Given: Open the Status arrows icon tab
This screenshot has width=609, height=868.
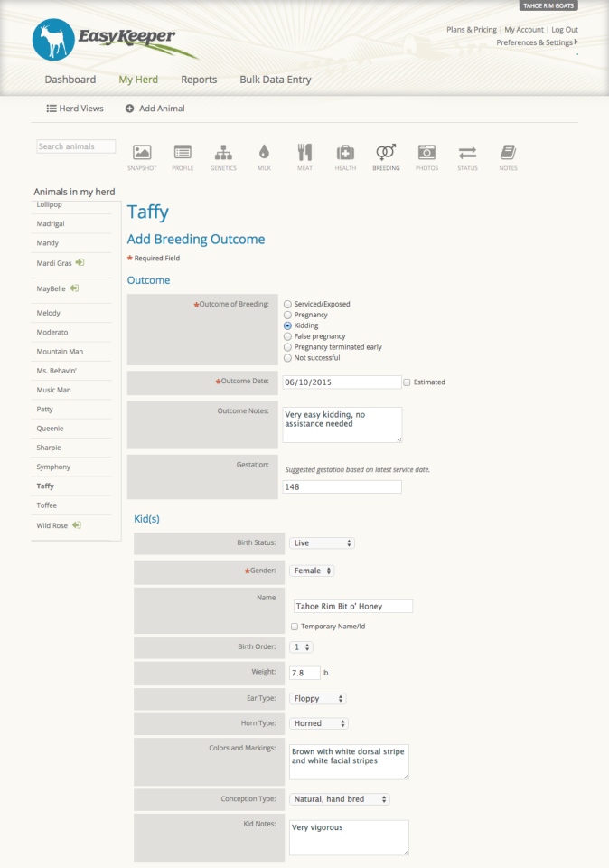Looking at the screenshot, I should pos(467,156).
